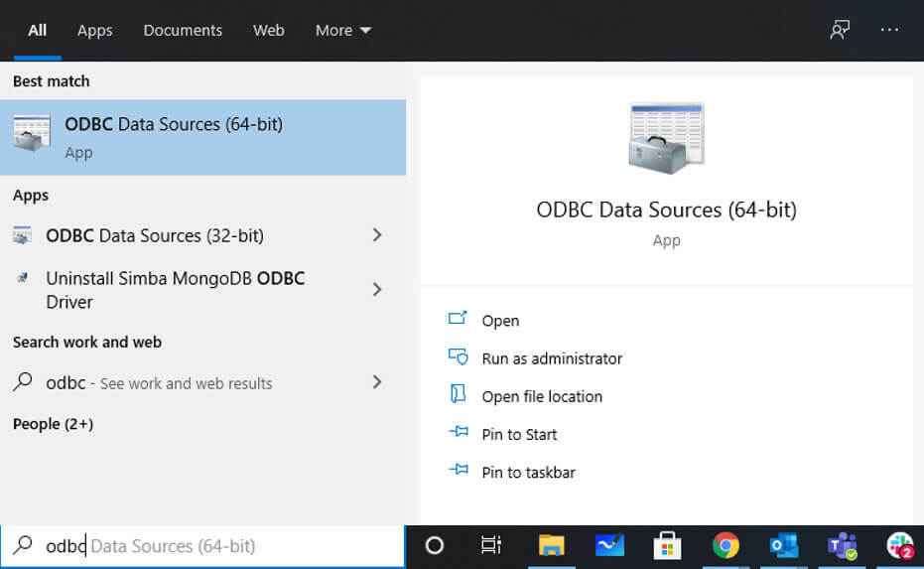Click the Open file location icon
Image resolution: width=924 pixels, height=569 pixels.
pos(458,393)
